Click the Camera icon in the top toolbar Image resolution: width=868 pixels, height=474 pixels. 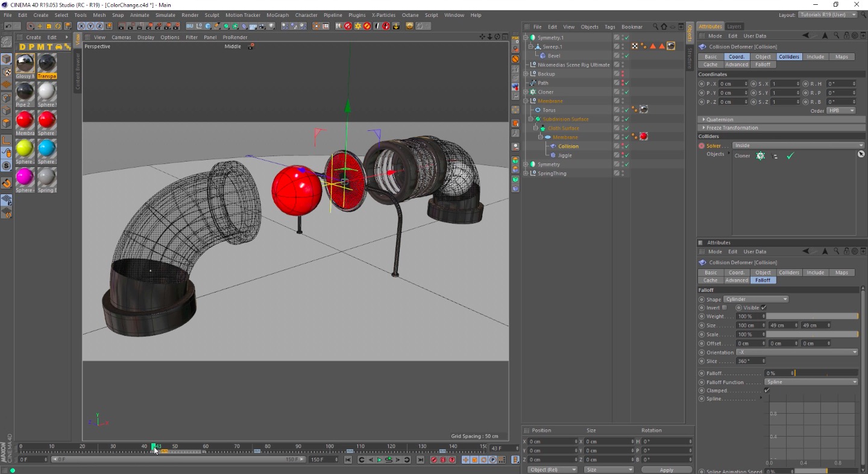point(262,27)
